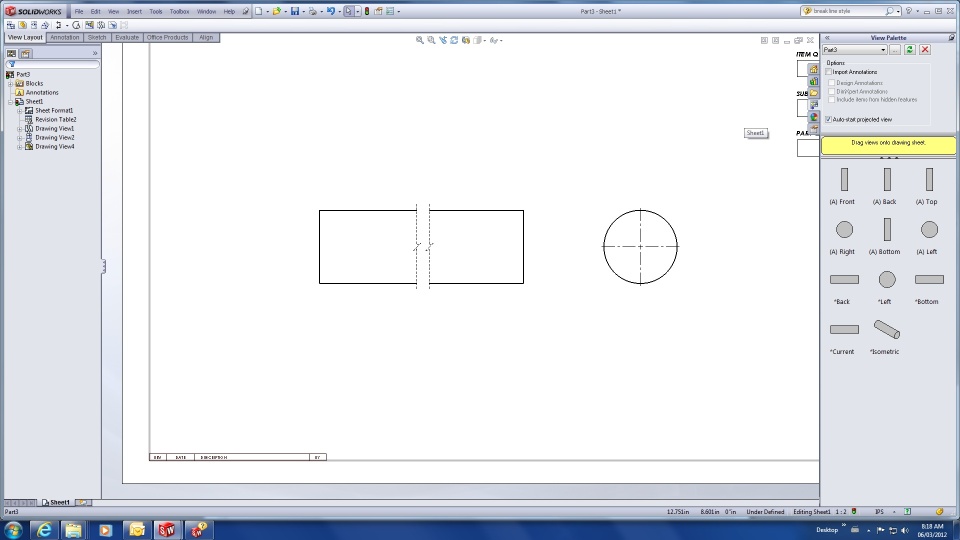This screenshot has width=960, height=540.
Task: Expand Drawing View1 node
Action: coord(20,129)
